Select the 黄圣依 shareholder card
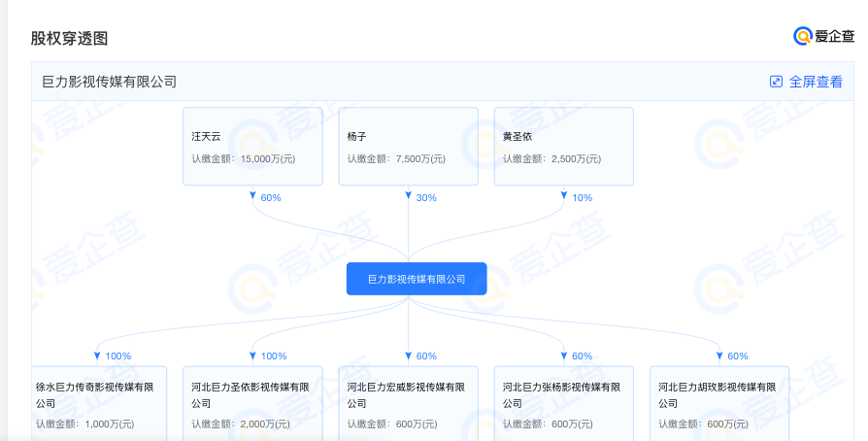Viewport: 868px width, 441px height. 564,147
